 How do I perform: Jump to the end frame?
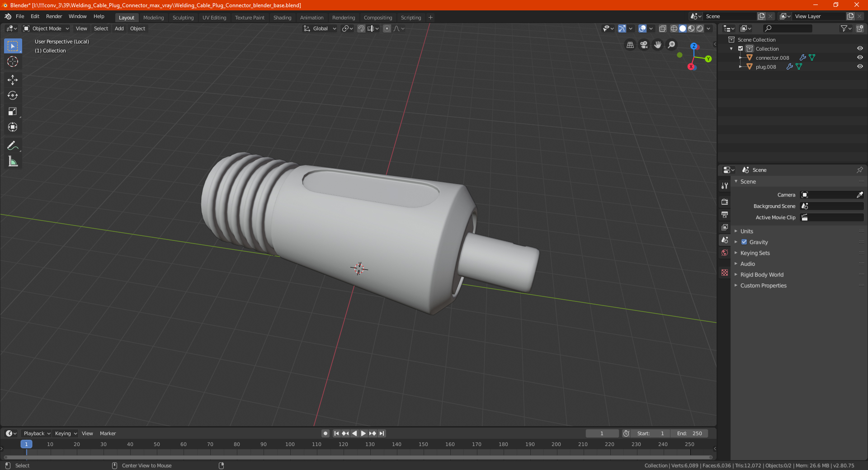(382, 433)
